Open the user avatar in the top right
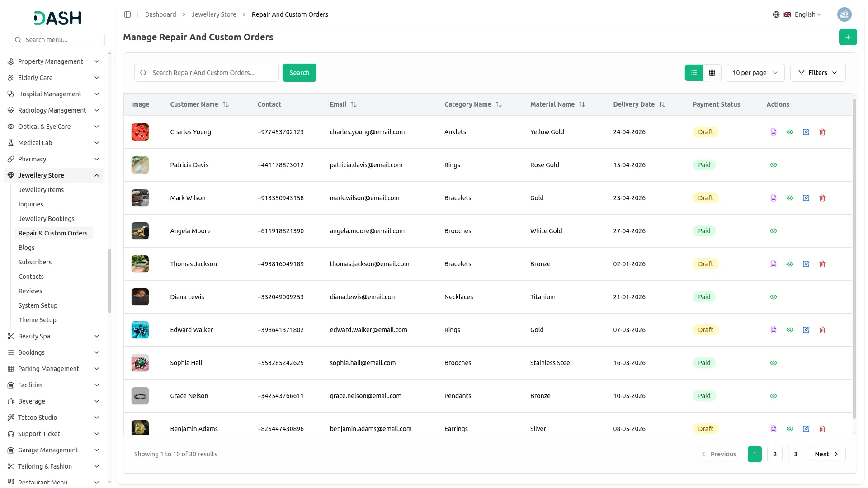The image size is (868, 488). click(x=844, y=14)
